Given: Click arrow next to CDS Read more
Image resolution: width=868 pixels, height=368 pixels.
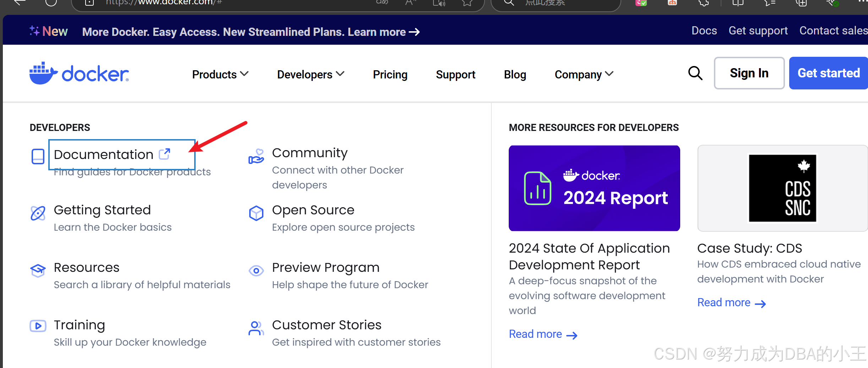Looking at the screenshot, I should click(760, 304).
